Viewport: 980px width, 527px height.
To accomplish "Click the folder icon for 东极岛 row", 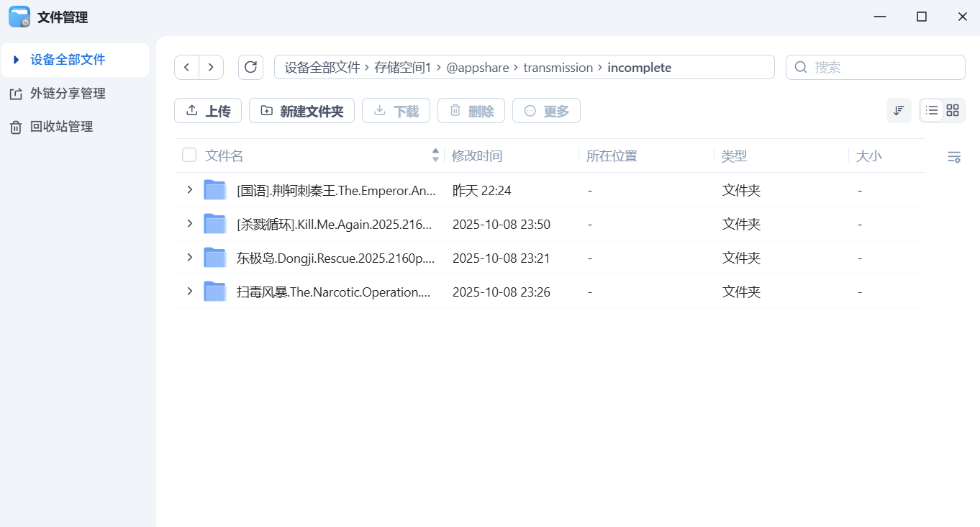I will point(215,258).
